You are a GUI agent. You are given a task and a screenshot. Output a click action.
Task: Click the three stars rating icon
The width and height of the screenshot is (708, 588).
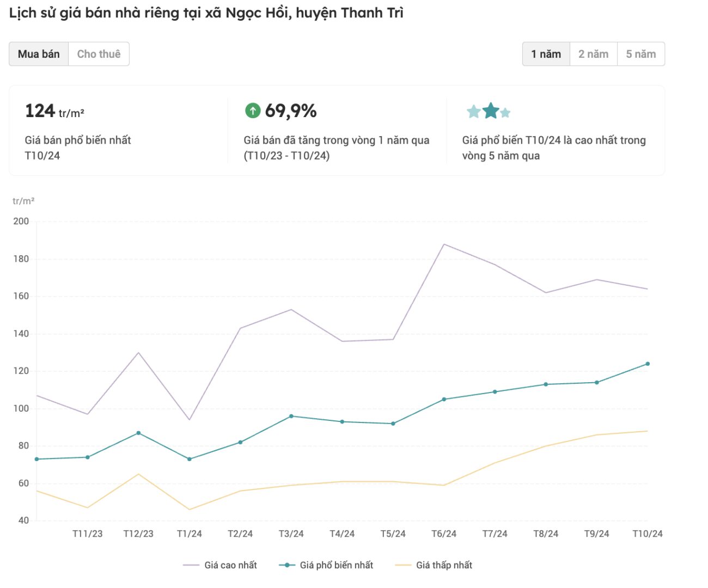[x=489, y=111]
